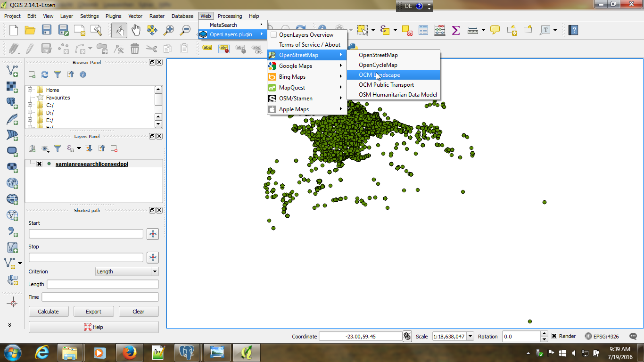The height and width of the screenshot is (362, 644).
Task: Select the Pan Map hand tool
Action: (136, 30)
